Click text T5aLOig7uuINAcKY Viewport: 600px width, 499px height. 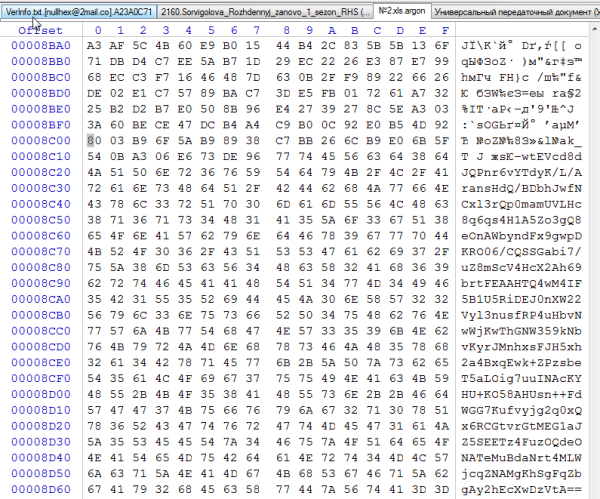point(522,379)
